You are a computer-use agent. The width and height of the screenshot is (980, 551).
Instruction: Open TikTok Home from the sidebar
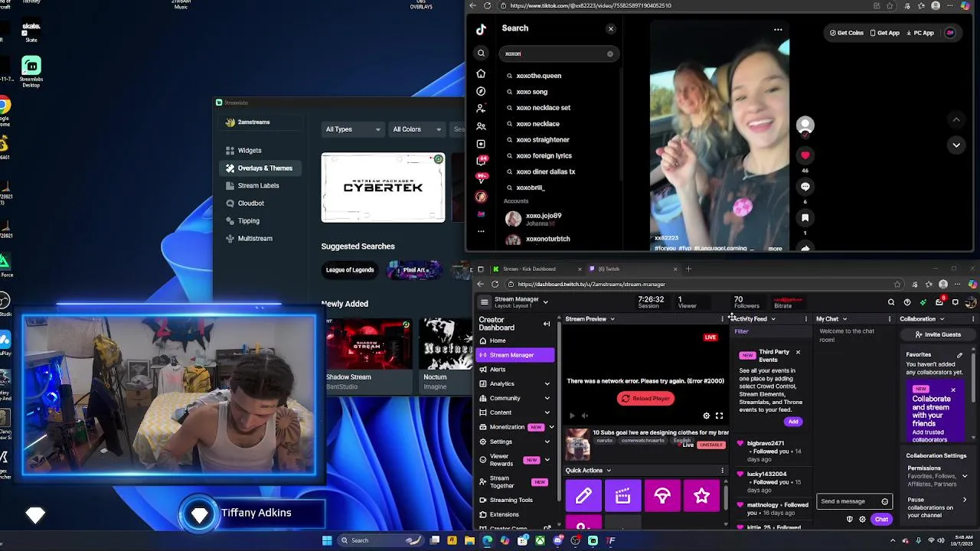click(x=481, y=73)
